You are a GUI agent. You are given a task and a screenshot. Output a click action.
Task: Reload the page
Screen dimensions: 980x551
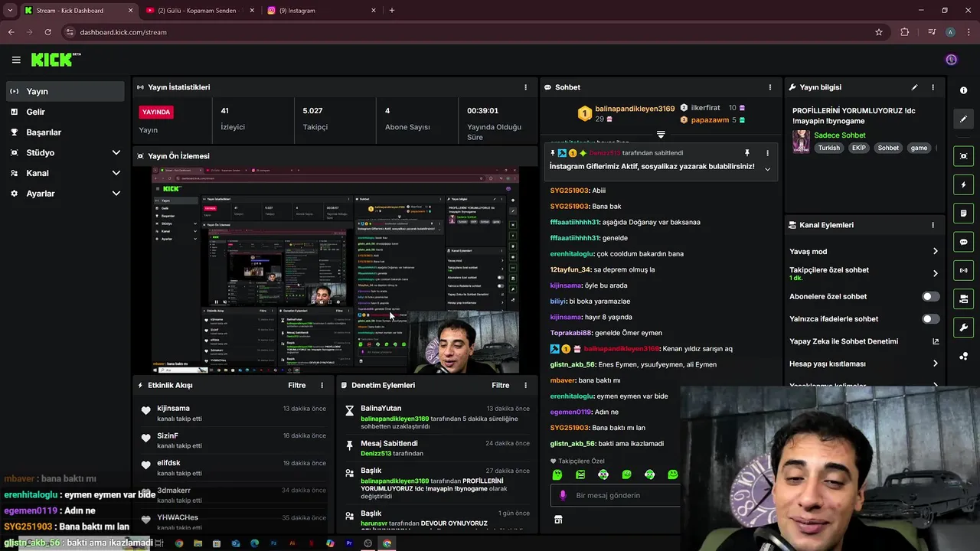(x=48, y=32)
